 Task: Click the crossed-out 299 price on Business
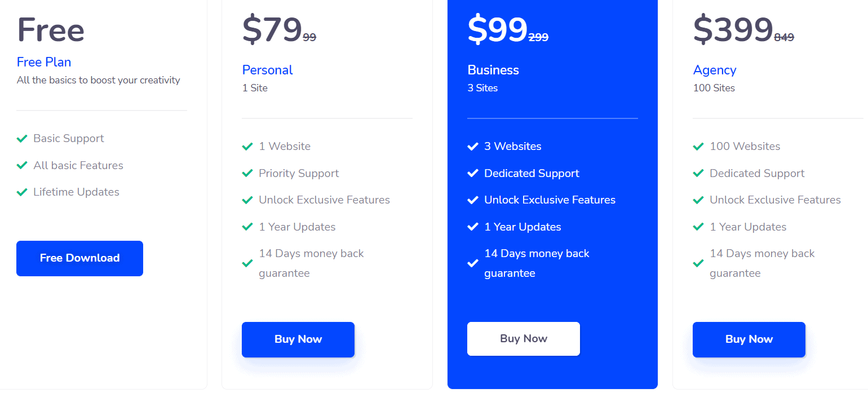click(538, 37)
